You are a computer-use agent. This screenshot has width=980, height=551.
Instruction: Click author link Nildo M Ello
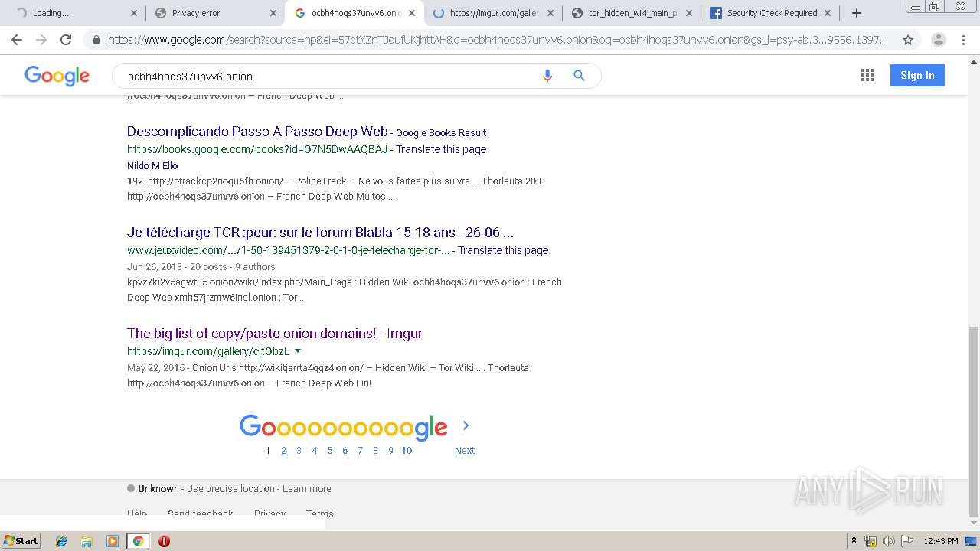tap(152, 165)
